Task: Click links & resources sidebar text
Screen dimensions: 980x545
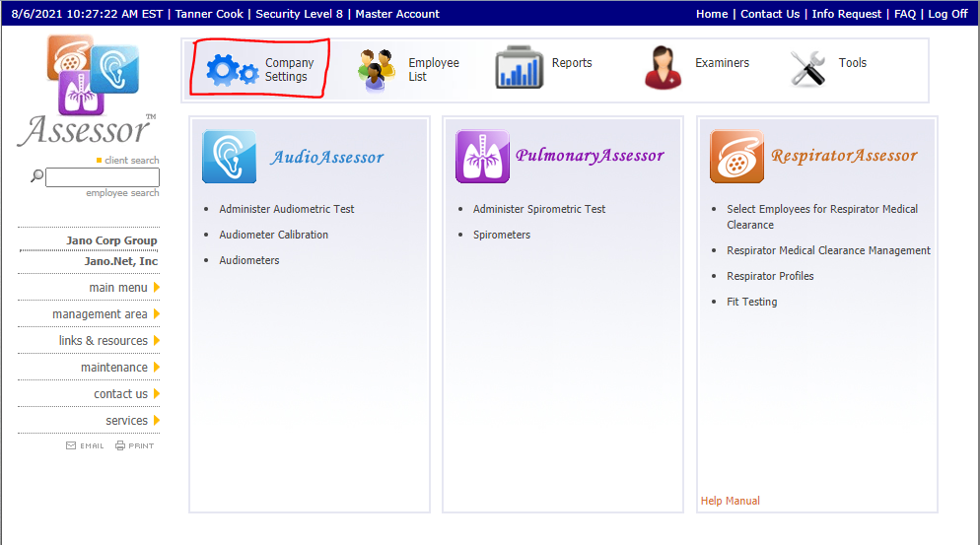Action: pyautogui.click(x=104, y=341)
